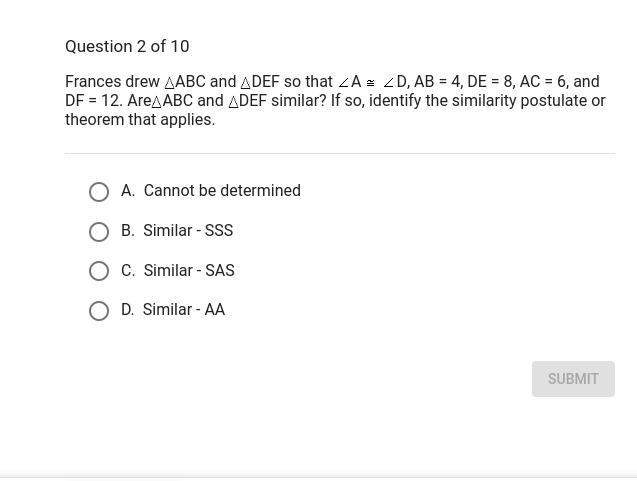
Task: Click the angle symbol before A
Action: (343, 83)
